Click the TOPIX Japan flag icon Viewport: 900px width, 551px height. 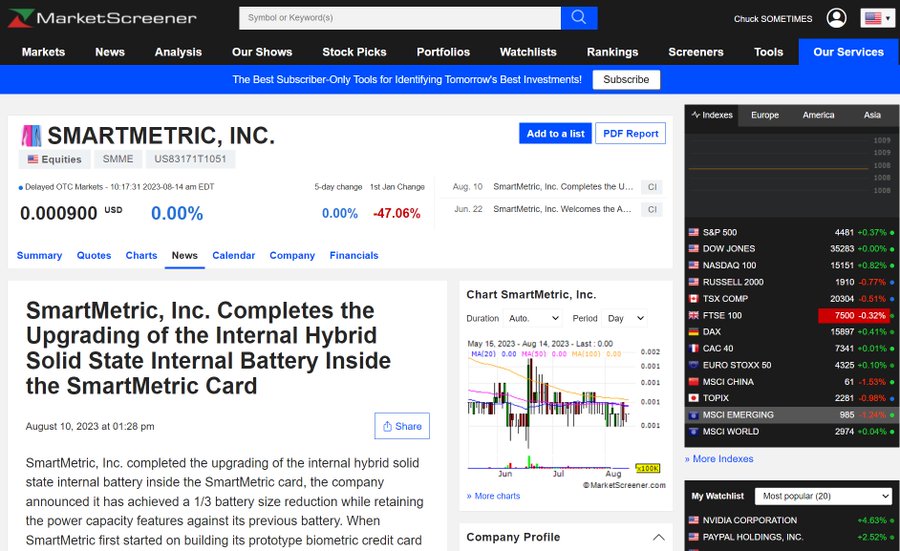pyautogui.click(x=693, y=398)
